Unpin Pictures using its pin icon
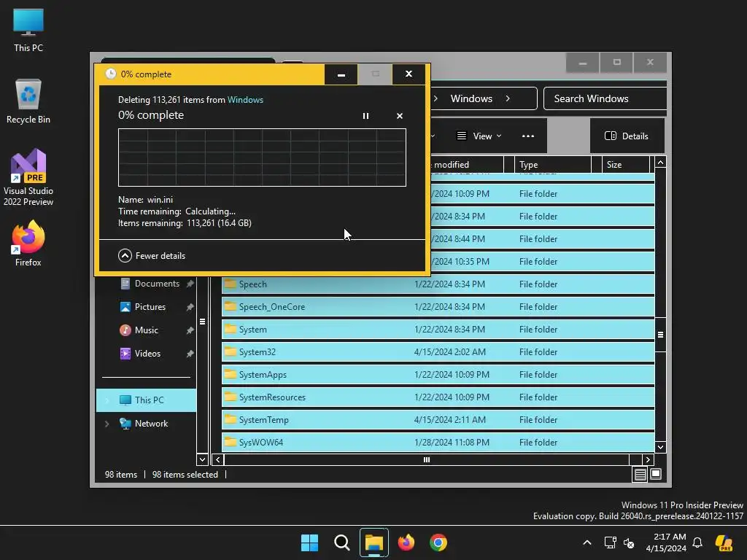747x560 pixels. click(x=190, y=307)
